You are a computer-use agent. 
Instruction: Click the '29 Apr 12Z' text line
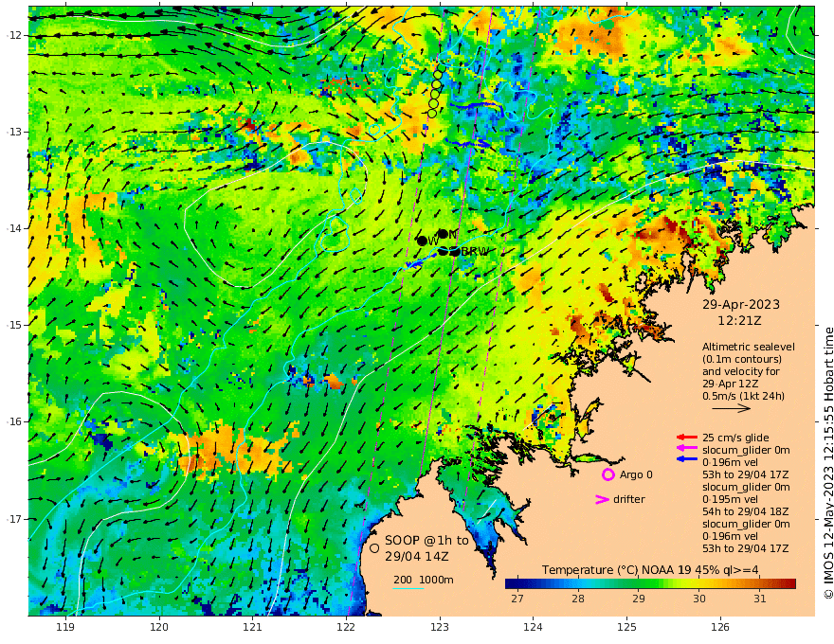(x=731, y=384)
